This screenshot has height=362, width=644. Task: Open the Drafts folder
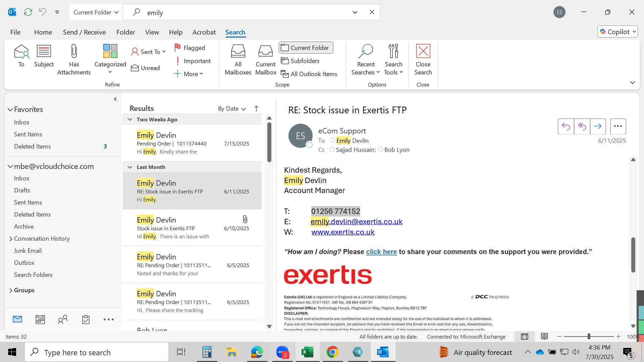(x=22, y=190)
